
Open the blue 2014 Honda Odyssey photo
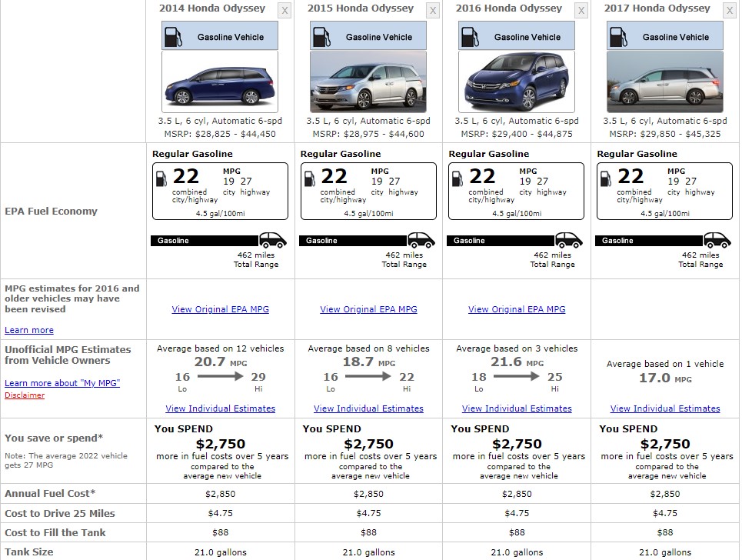click(x=220, y=82)
